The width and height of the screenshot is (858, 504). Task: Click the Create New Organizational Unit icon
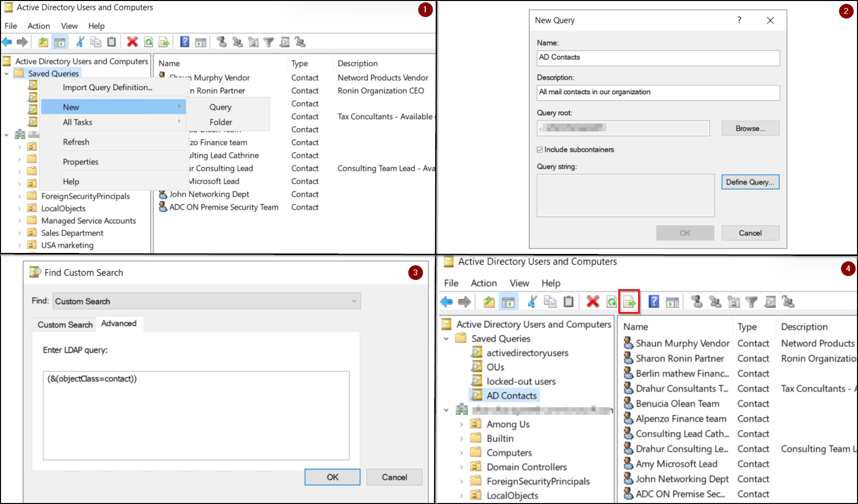253,42
